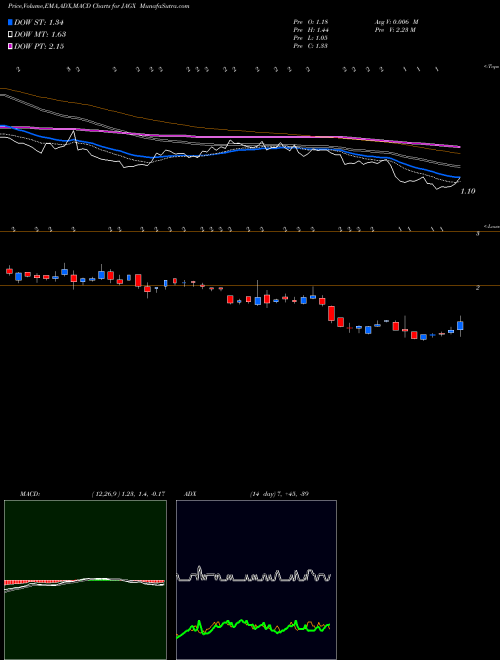This screenshot has width=500, height=660.
Task: Click the blue DOW ST legend swatch
Action: pyautogui.click(x=11, y=23)
